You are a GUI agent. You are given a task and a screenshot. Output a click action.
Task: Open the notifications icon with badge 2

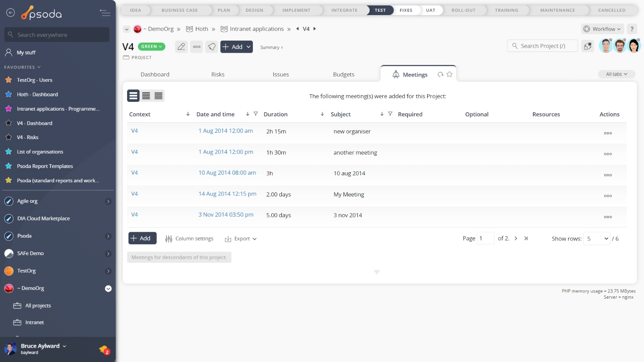(x=104, y=349)
